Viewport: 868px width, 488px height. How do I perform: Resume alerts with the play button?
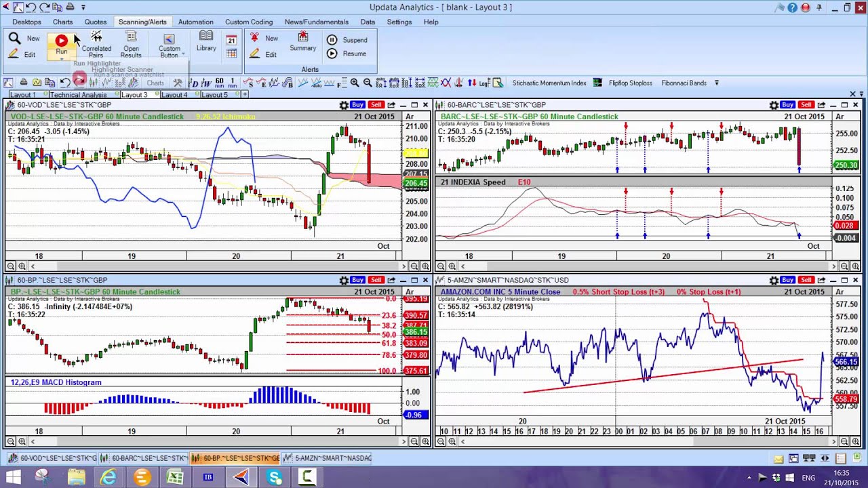coord(332,54)
